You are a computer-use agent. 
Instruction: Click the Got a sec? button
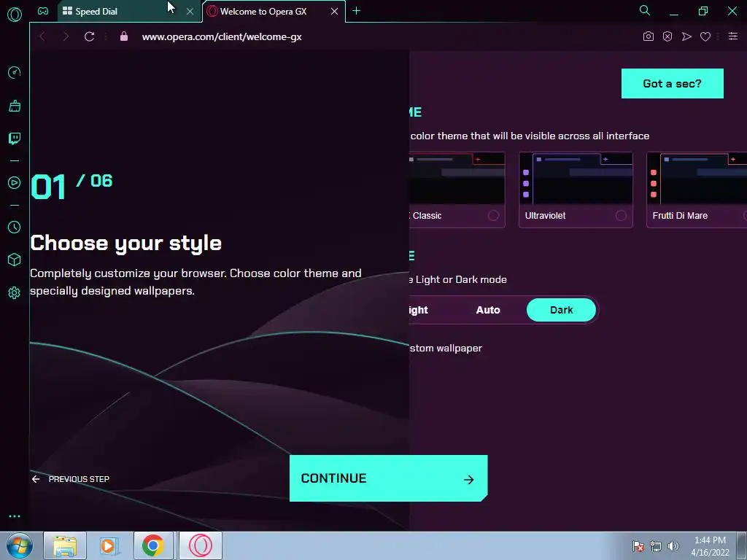[x=672, y=83]
